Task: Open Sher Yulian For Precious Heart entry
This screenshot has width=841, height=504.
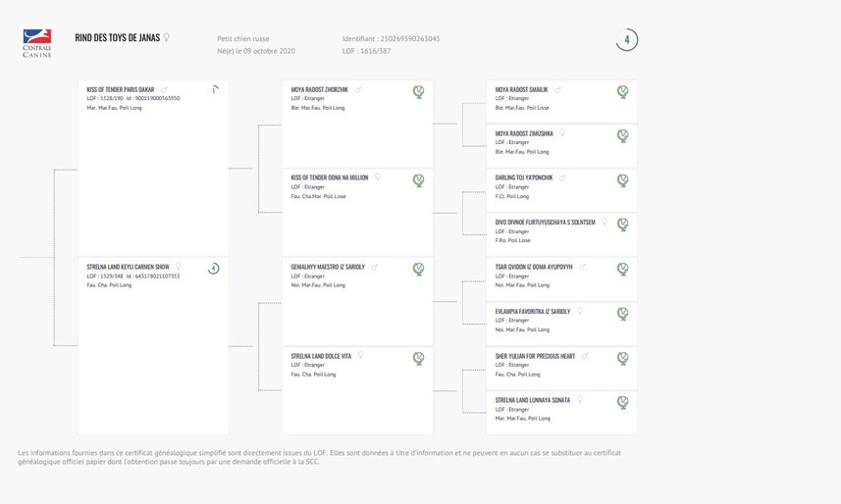Action: coord(535,356)
